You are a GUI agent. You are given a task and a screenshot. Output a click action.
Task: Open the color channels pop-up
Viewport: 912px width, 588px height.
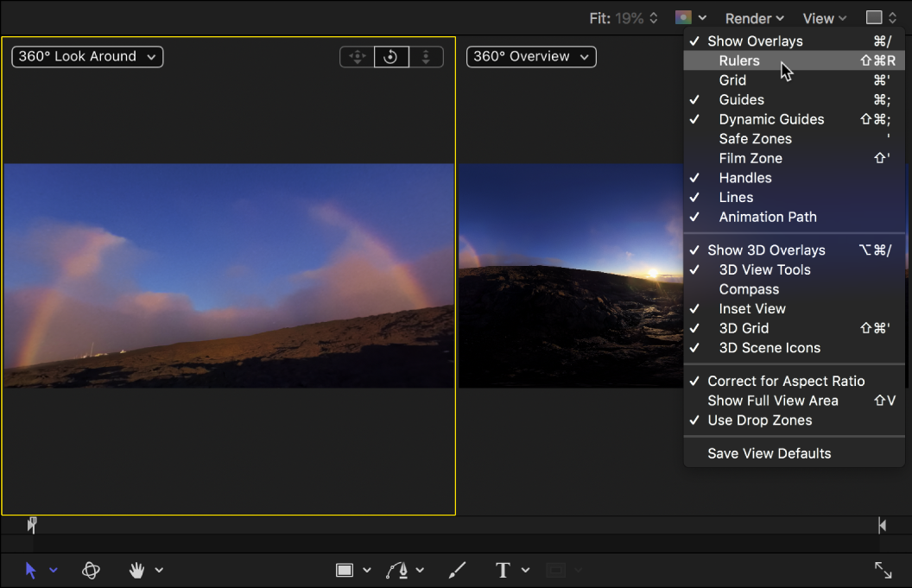[x=690, y=18]
